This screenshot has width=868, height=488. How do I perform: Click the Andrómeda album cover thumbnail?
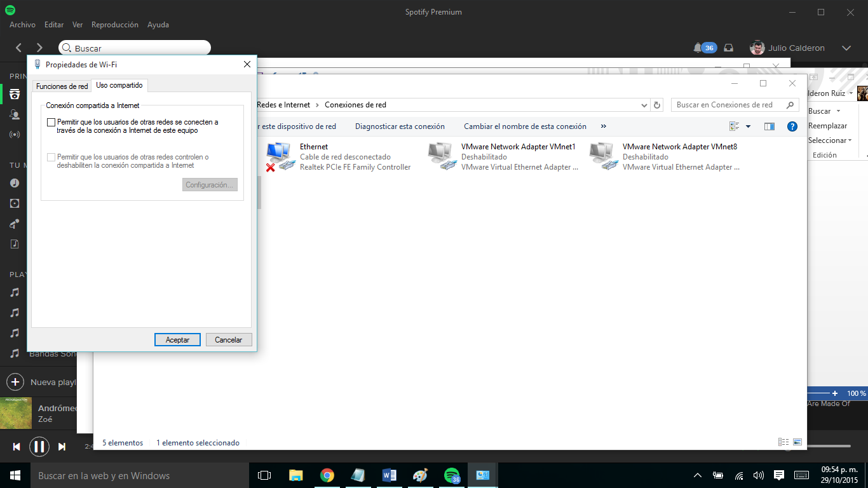16,413
